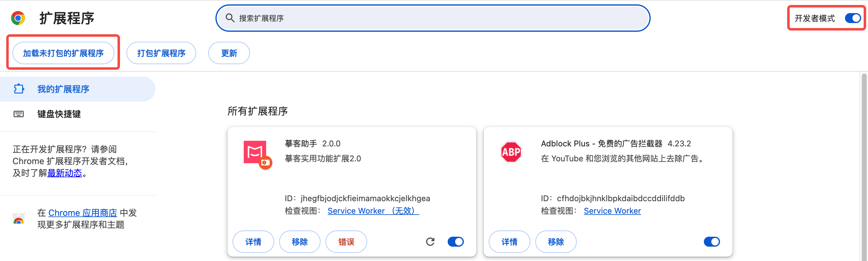The width and height of the screenshot is (868, 261).
Task: Select 我的扩展程序 in the sidebar
Action: 77,89
